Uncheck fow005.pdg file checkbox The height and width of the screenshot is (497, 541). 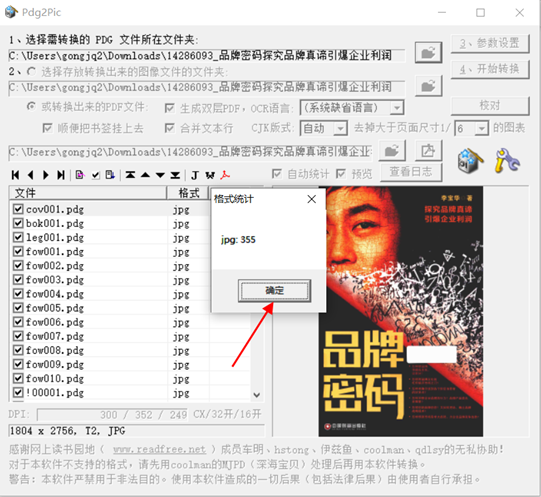(x=18, y=308)
